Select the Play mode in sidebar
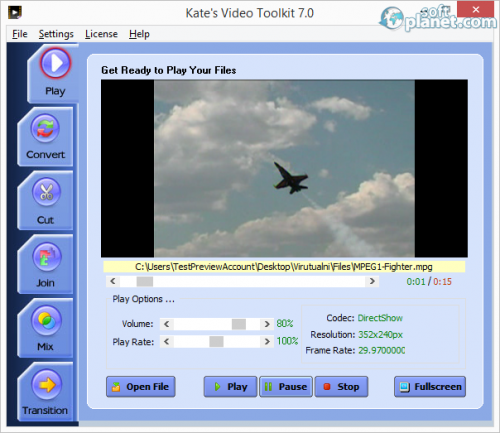Viewport: 500px width, 433px height. pyautogui.click(x=54, y=73)
